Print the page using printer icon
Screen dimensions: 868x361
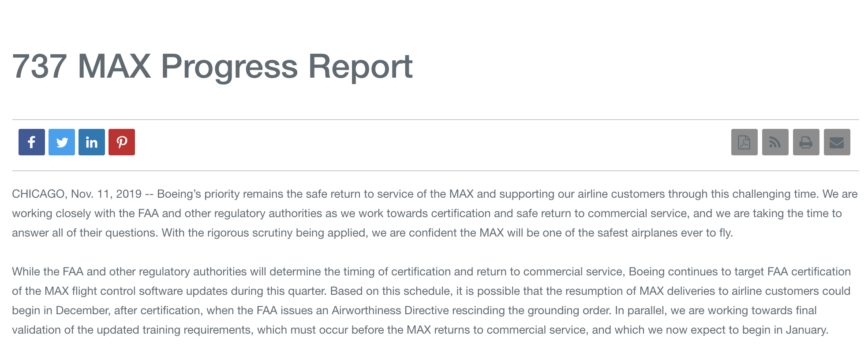pyautogui.click(x=806, y=142)
